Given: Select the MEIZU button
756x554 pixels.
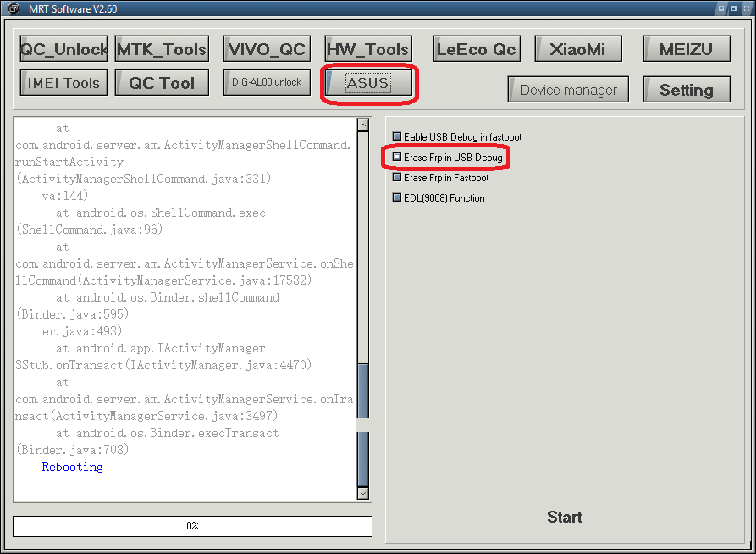Looking at the screenshot, I should 687,49.
